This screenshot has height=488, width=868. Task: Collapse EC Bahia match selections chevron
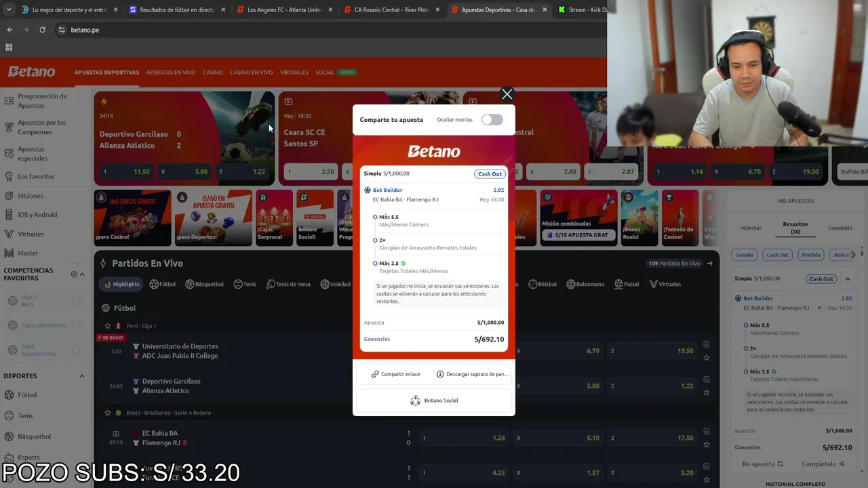tap(819, 308)
